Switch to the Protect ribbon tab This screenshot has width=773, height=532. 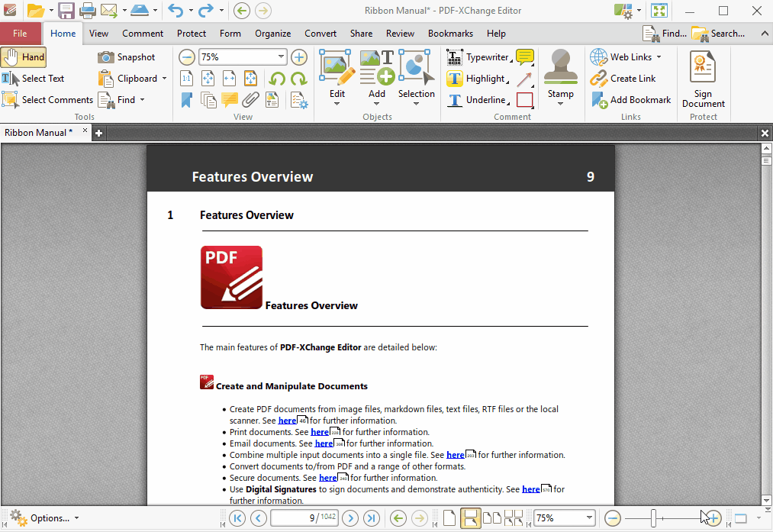[192, 34]
